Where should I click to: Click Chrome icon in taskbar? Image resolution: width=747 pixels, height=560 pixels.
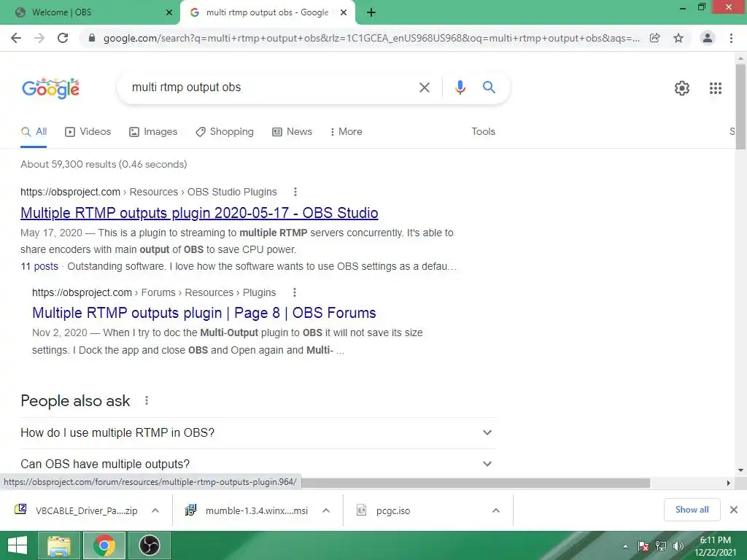(104, 545)
